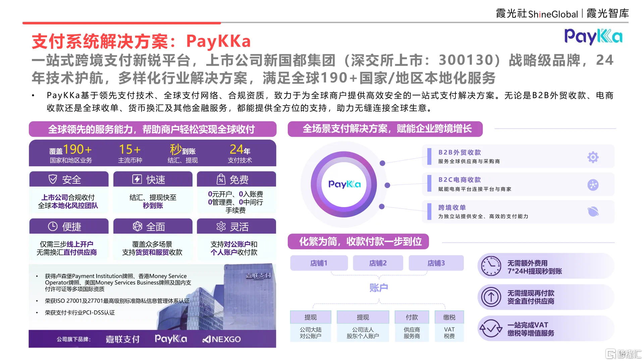Click the percent tag icon beside 免费
The width and height of the screenshot is (644, 362).
click(221, 179)
